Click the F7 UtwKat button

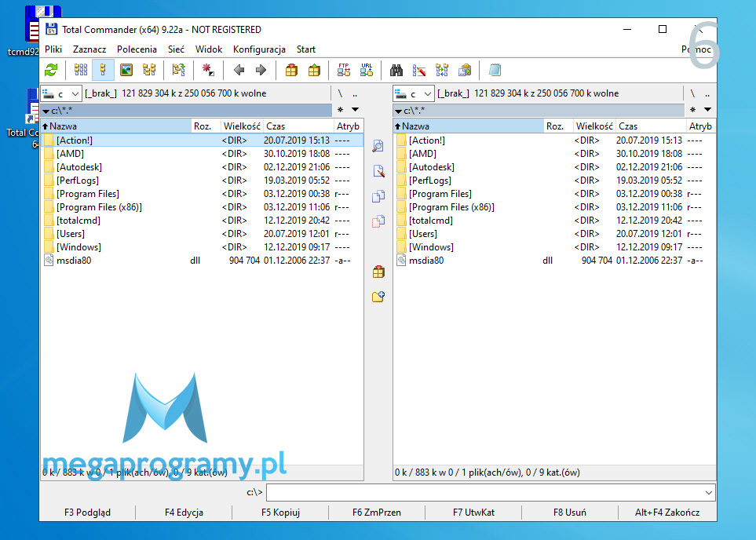click(473, 513)
